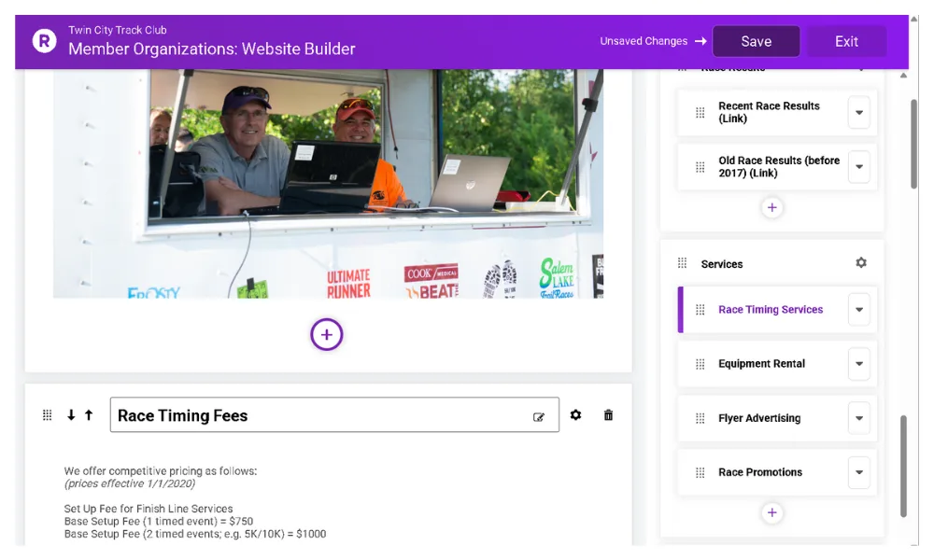Add a new section with the large plus button
The width and height of the screenshot is (934, 560).
pos(326,334)
